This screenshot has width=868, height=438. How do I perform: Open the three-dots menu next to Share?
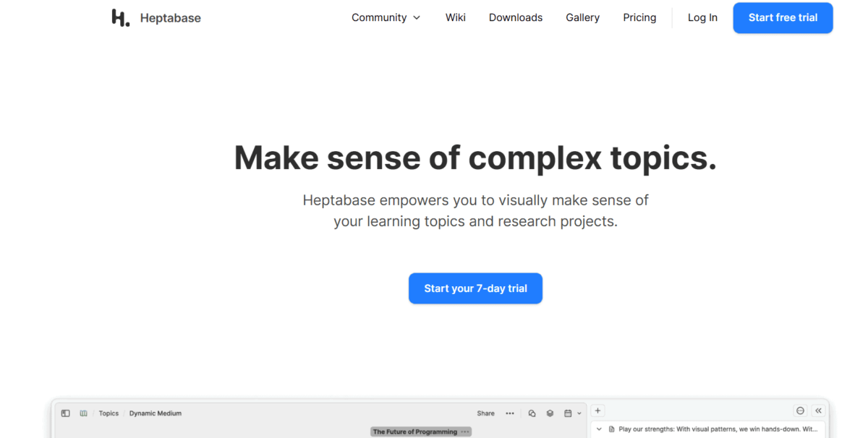[x=510, y=413]
